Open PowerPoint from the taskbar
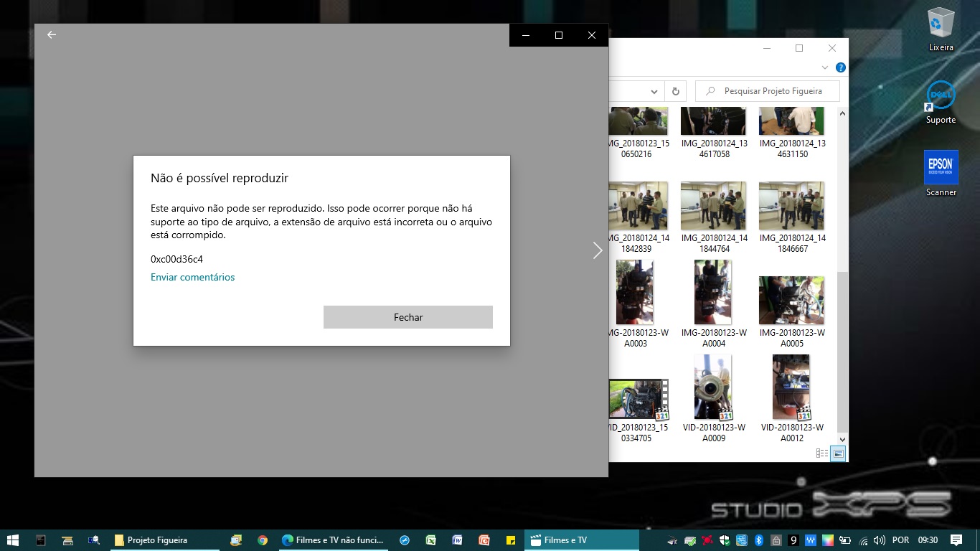Screen dimensions: 980x551 [x=484, y=540]
